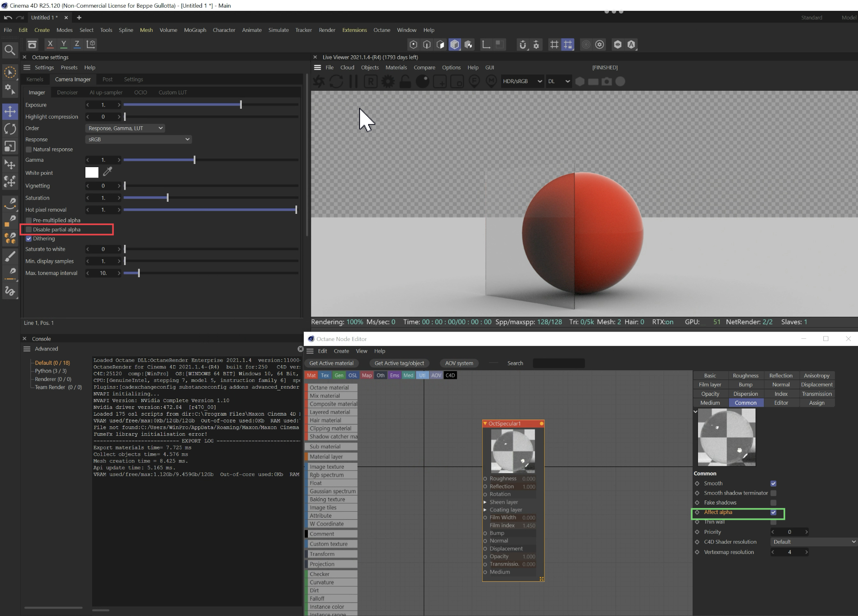This screenshot has height=616, width=858.
Task: Uncheck Affect alpha in Common settings
Action: click(773, 512)
